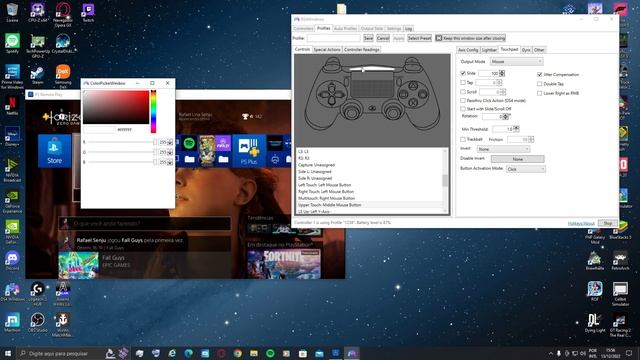Open the Discord desktop shortcut
640x360 pixels.
[x=12, y=260]
